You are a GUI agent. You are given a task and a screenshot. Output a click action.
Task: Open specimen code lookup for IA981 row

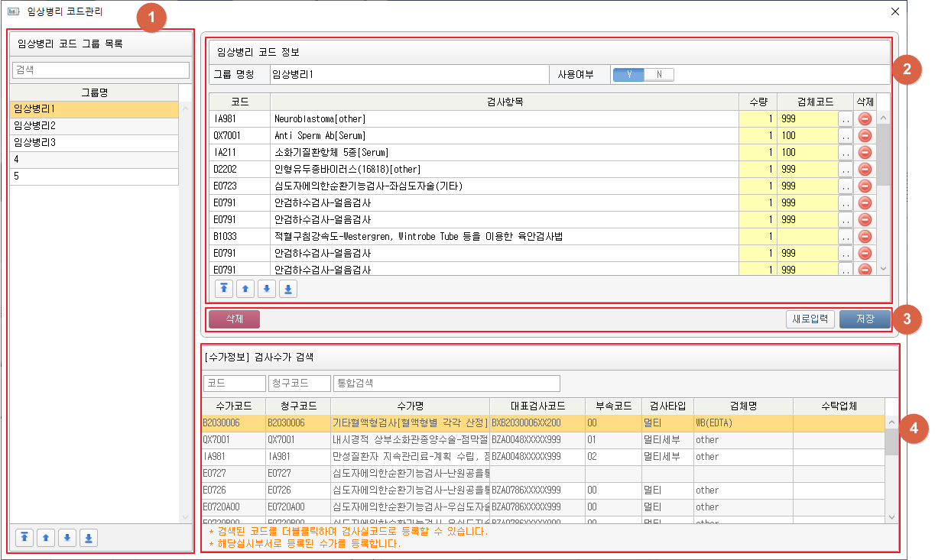click(x=845, y=118)
